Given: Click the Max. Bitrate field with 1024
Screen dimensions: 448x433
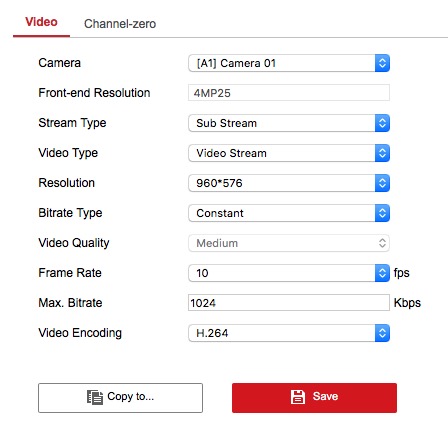Looking at the screenshot, I should pos(289,303).
